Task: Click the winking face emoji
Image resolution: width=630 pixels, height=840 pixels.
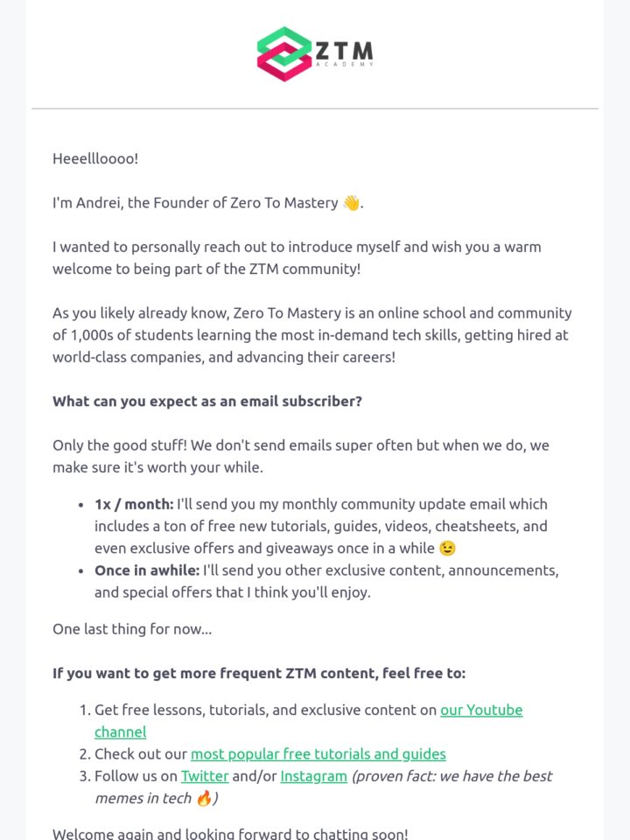Action: click(447, 549)
